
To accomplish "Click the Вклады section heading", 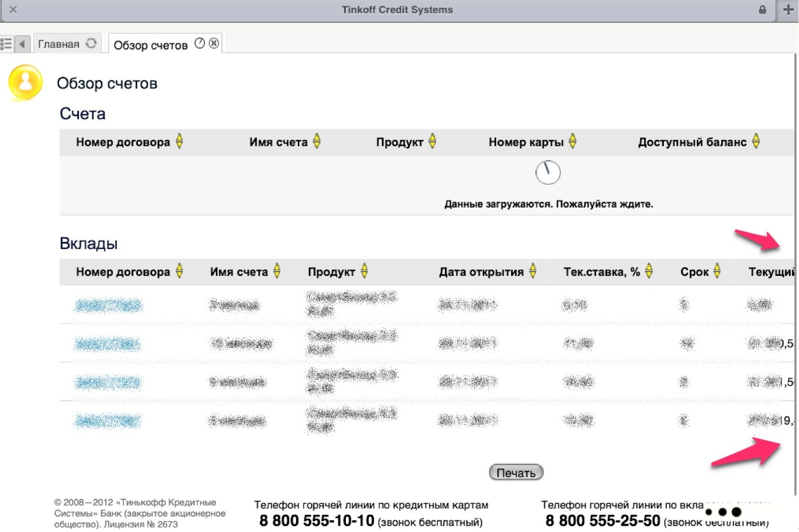I will coord(89,244).
